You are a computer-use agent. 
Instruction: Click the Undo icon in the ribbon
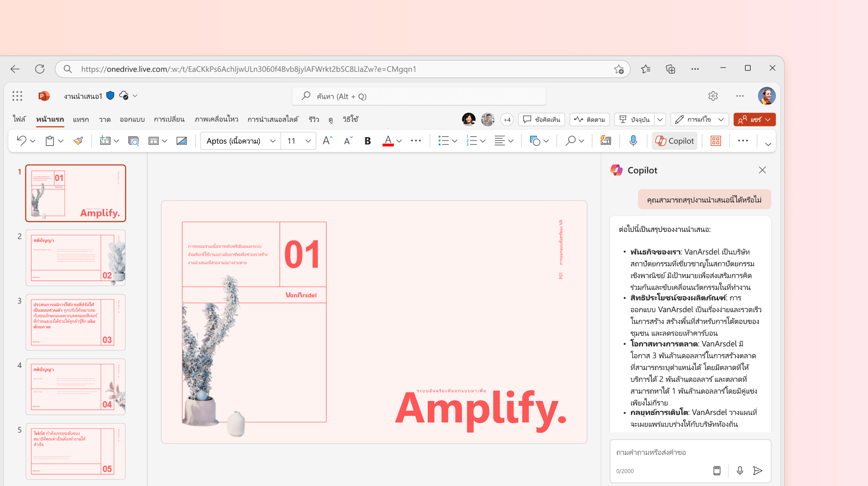point(22,141)
